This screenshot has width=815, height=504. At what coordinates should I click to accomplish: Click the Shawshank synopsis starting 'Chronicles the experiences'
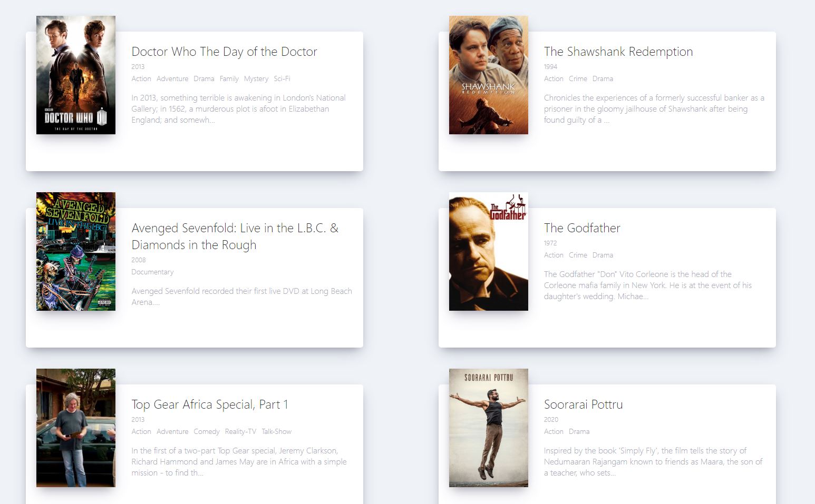[x=654, y=108]
